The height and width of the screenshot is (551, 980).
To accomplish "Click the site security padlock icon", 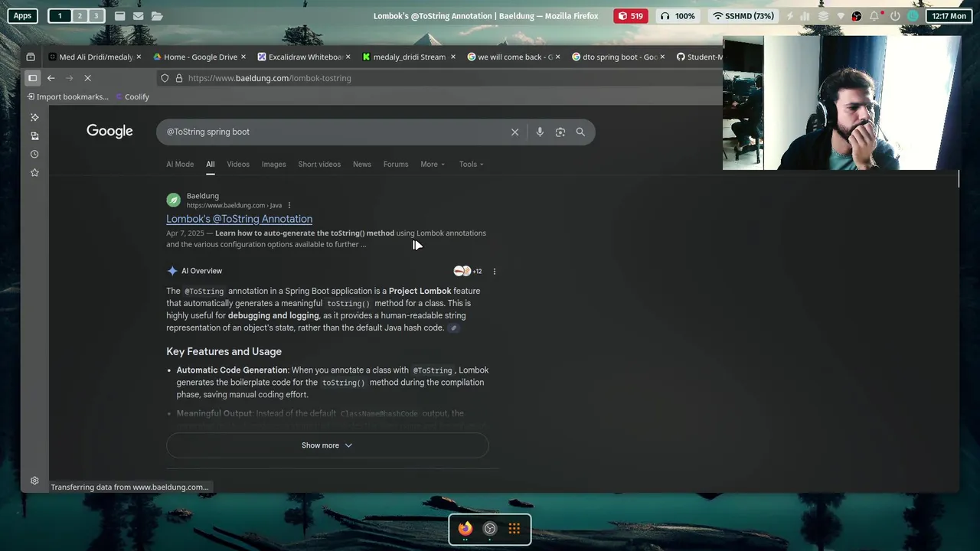I will [179, 78].
